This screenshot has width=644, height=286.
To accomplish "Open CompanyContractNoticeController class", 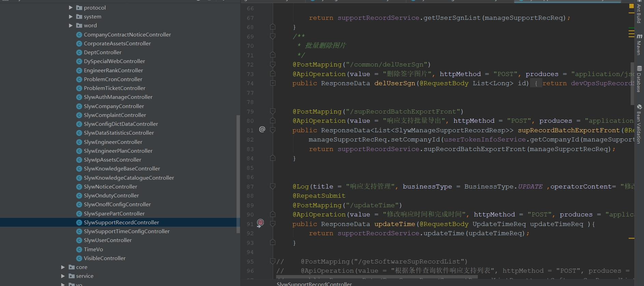I will pos(127,34).
